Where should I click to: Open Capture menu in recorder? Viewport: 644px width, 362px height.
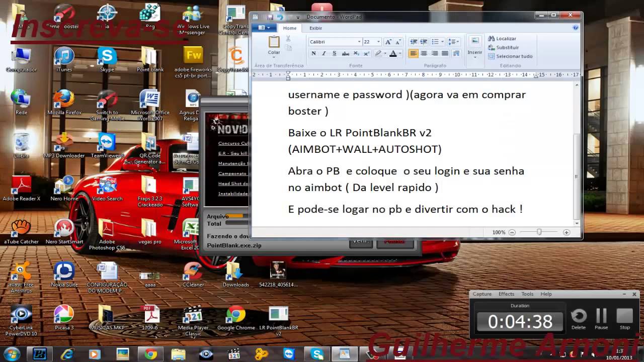482,294
